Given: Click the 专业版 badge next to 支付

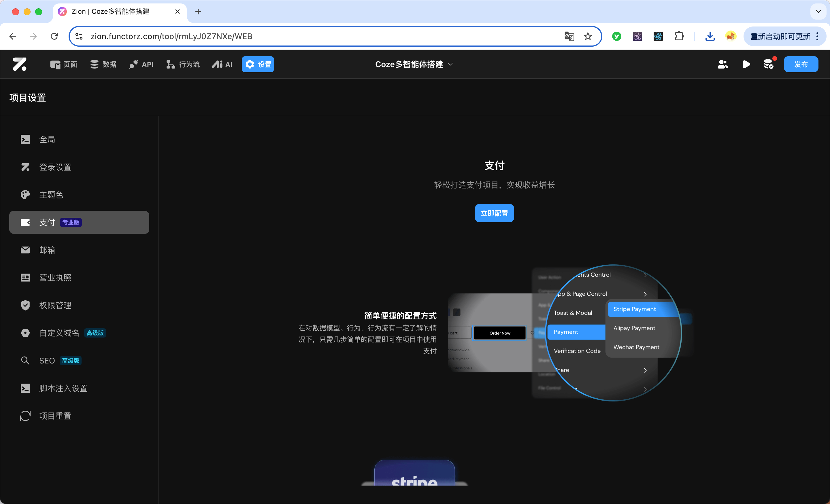Looking at the screenshot, I should pyautogui.click(x=71, y=222).
